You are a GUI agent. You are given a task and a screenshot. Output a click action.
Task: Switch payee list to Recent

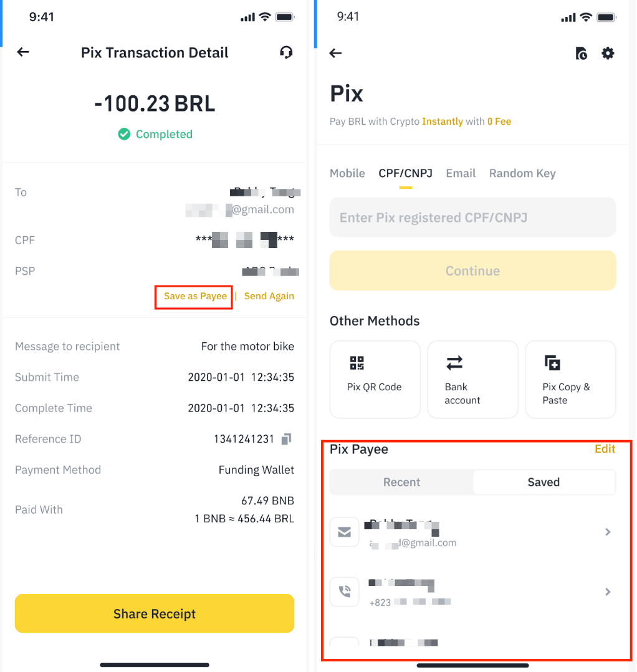click(x=401, y=482)
